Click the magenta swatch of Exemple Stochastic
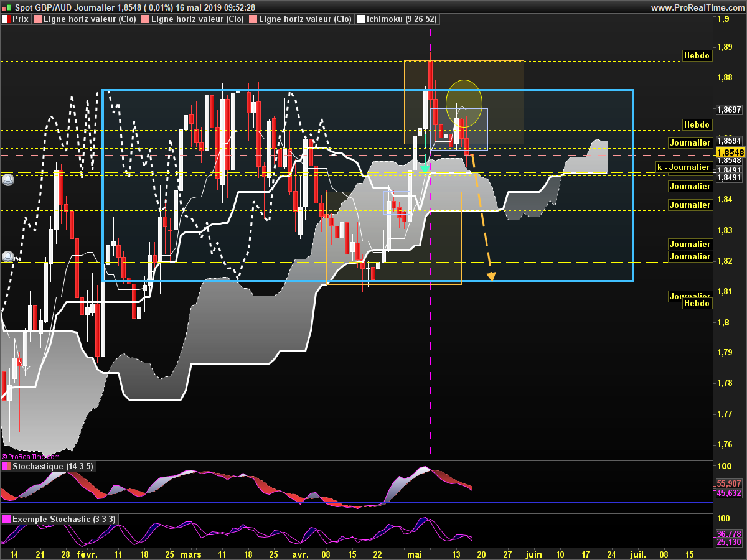 tap(6, 519)
